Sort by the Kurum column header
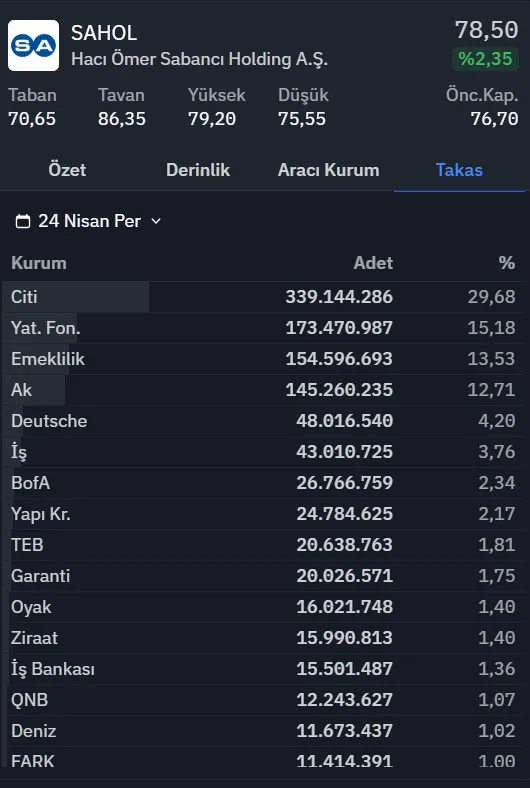The image size is (530, 788). pos(39,263)
